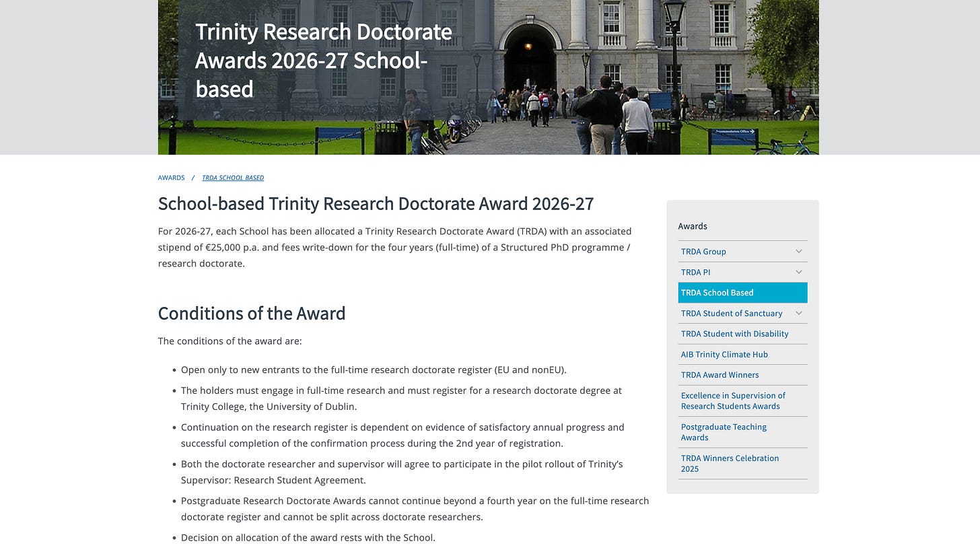Open the TRDA PI sidebar link
The image size is (980, 560).
tap(695, 273)
